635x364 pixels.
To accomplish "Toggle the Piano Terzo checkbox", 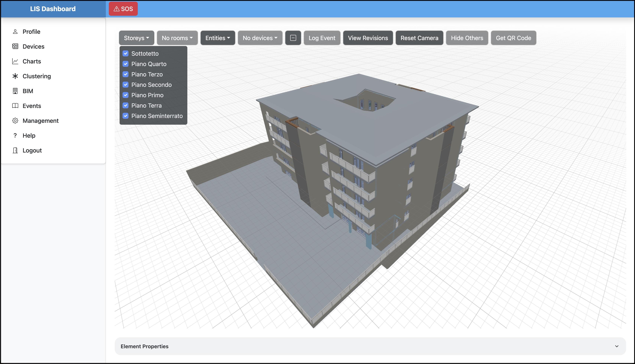I will [126, 74].
